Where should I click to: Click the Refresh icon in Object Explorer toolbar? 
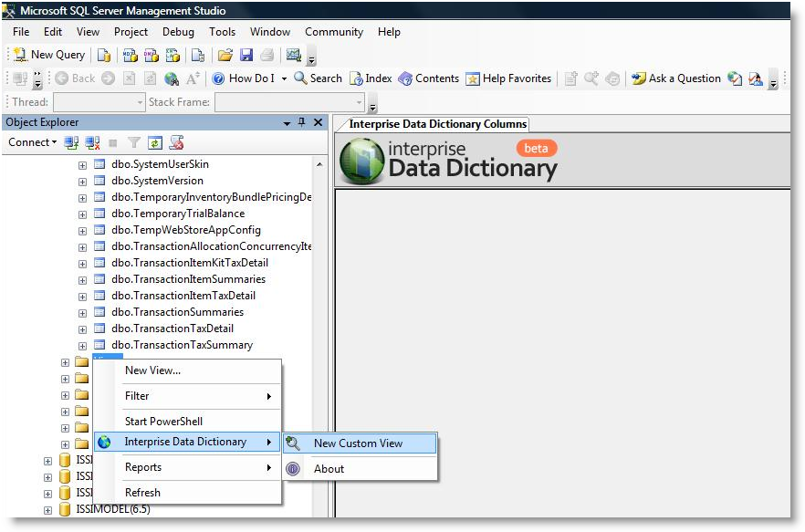[155, 142]
